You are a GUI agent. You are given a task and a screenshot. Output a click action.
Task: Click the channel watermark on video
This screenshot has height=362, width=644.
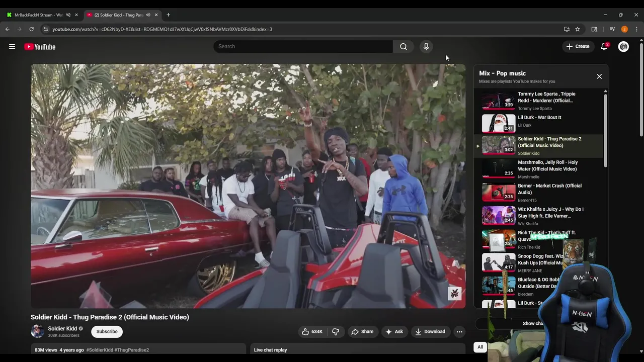click(x=455, y=294)
